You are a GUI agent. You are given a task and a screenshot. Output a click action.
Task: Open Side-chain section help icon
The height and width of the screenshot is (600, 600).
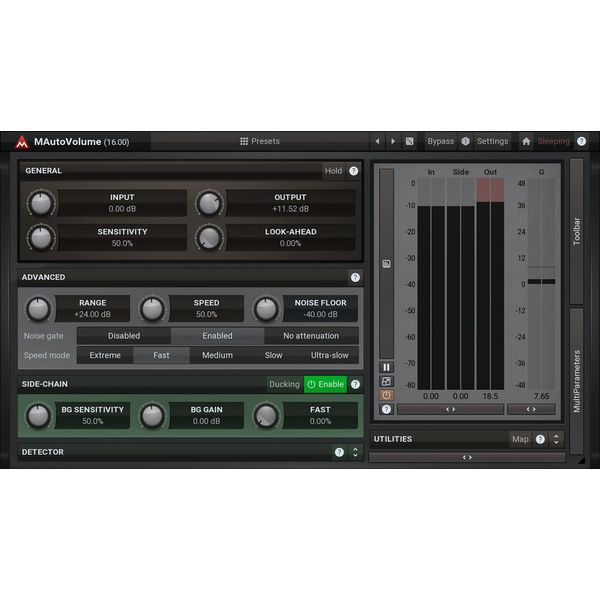click(x=355, y=385)
